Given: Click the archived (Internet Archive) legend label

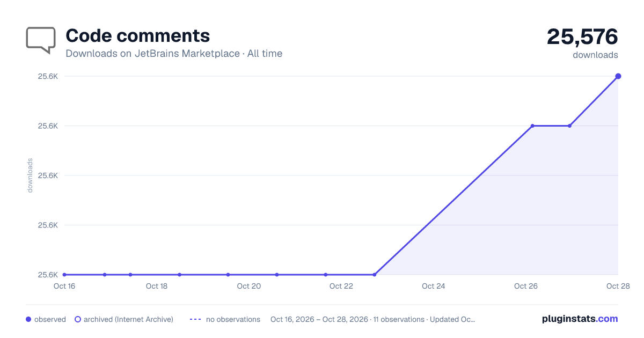Looking at the screenshot, I should click(x=128, y=319).
